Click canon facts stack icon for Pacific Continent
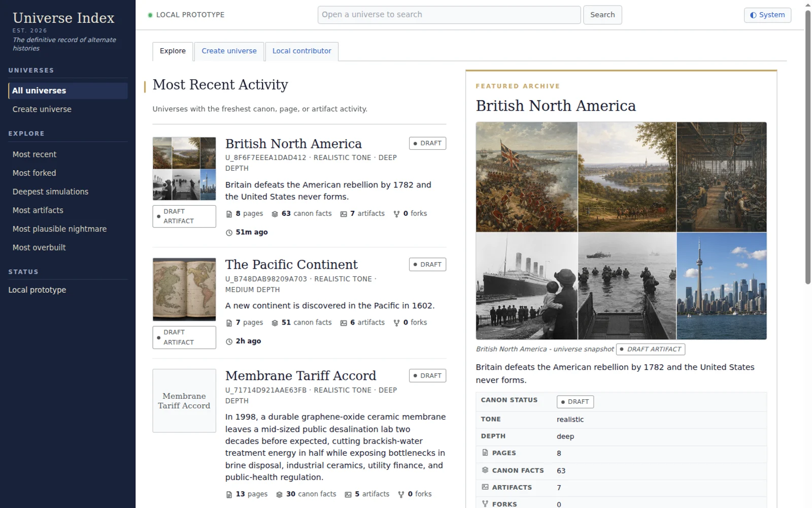 click(275, 323)
